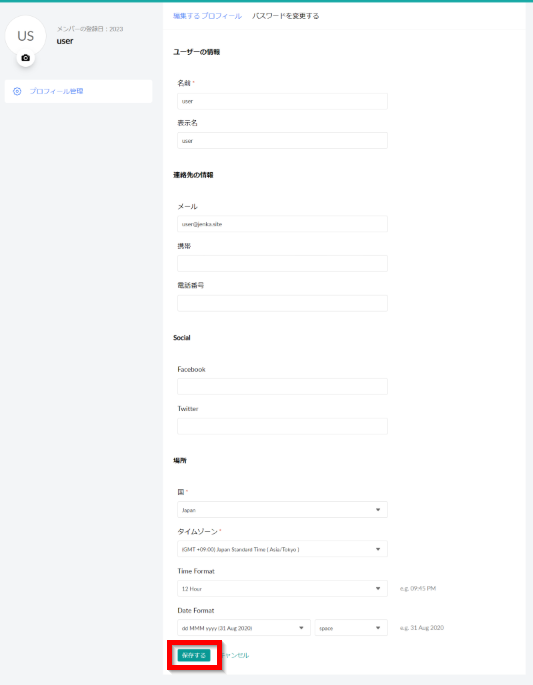
Task: Click the 電話番号 input field
Action: [x=282, y=303]
